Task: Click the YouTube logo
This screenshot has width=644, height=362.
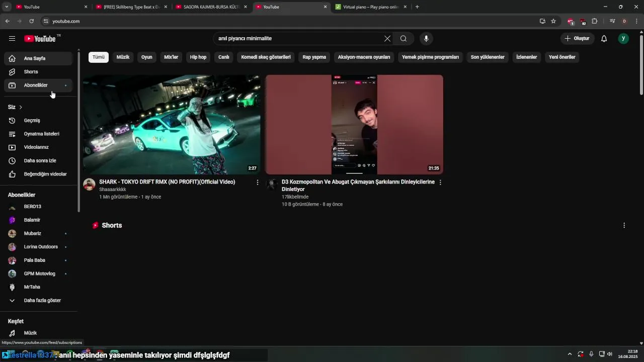Action: coord(40,39)
